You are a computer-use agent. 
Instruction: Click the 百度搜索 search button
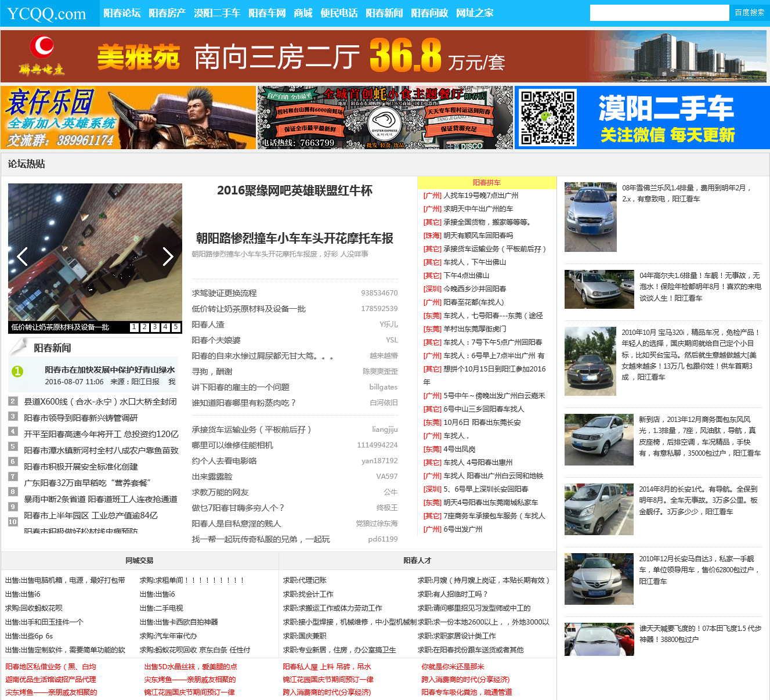point(749,13)
